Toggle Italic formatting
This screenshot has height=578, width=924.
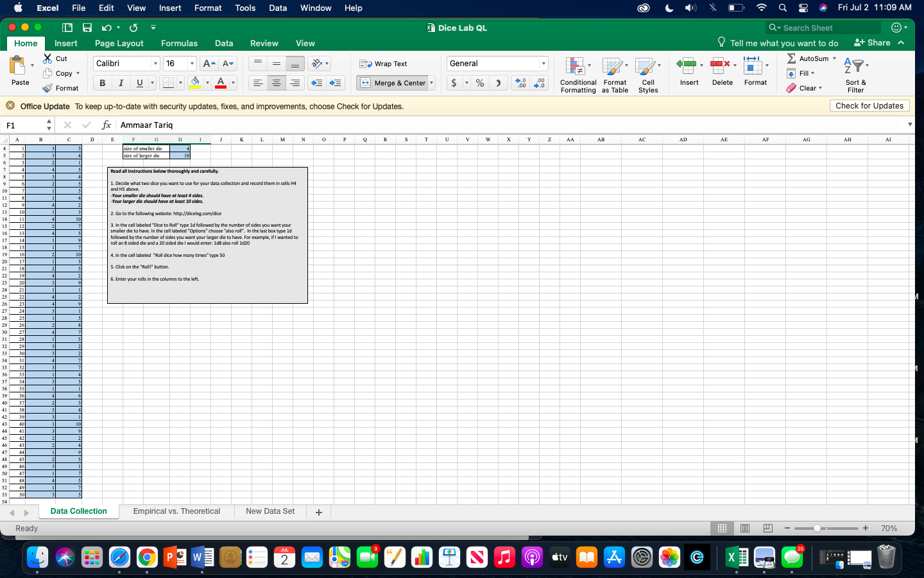coord(121,83)
